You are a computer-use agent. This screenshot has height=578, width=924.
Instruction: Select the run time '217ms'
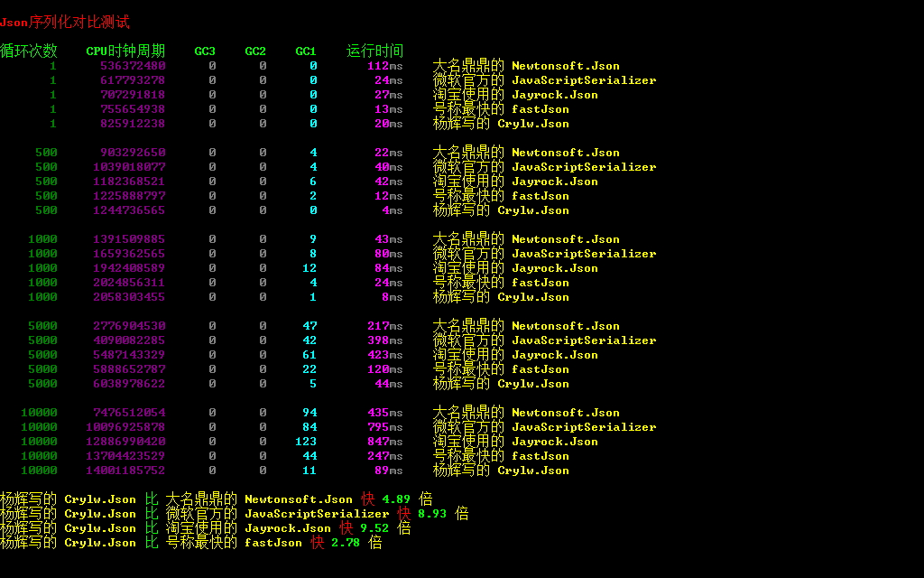pos(384,326)
